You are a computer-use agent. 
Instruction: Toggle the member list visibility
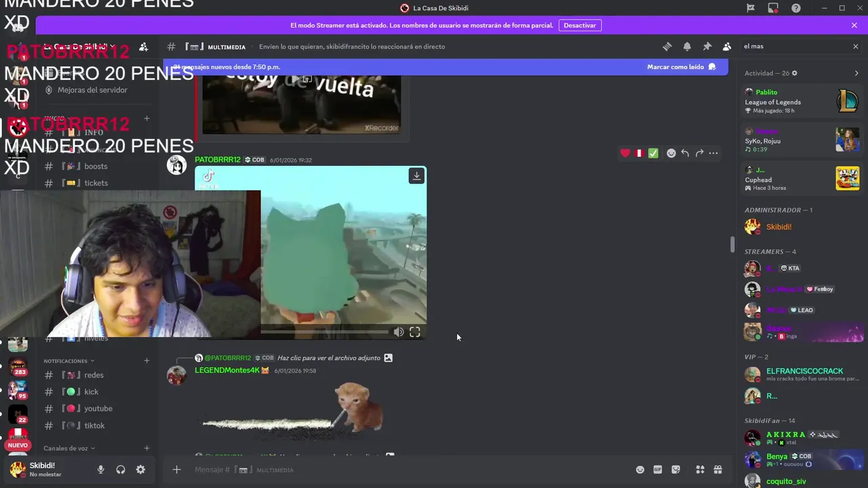(727, 47)
